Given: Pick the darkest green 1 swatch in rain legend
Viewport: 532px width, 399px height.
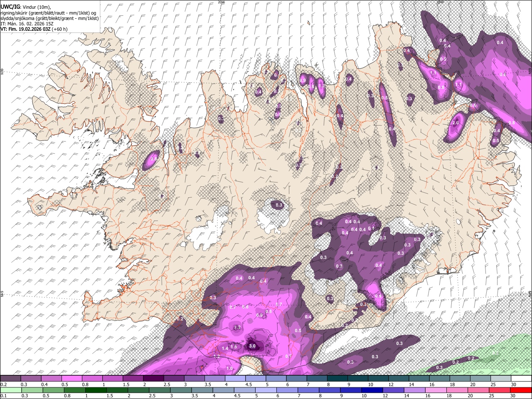Looking at the screenshot, I should [x=96, y=390].
